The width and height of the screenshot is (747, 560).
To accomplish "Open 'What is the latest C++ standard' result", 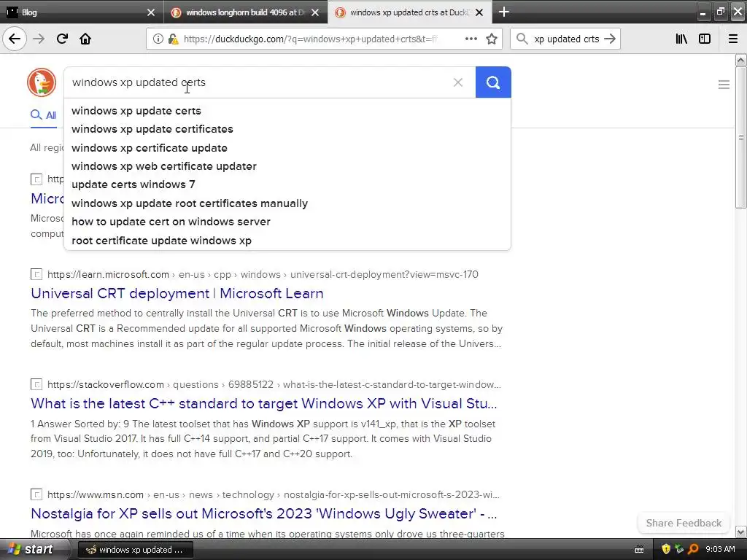I will (x=264, y=403).
